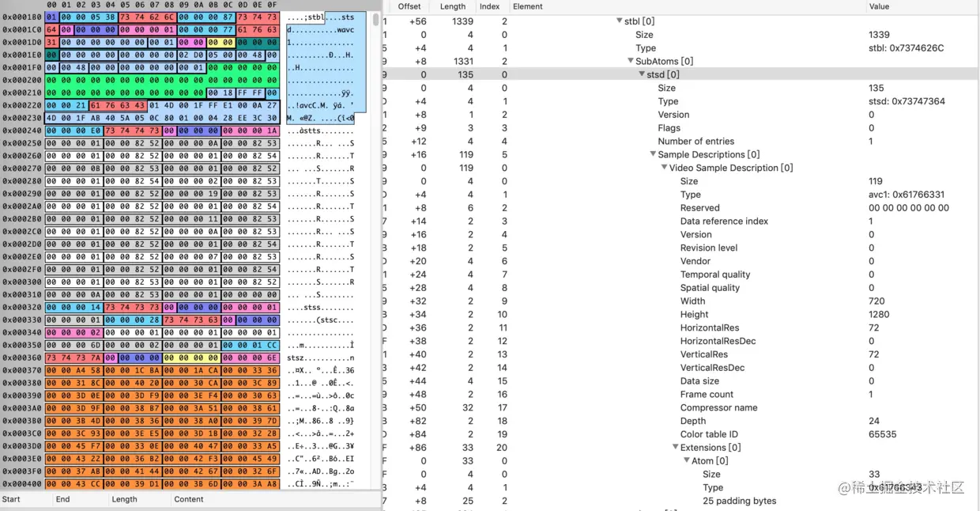Image resolution: width=980 pixels, height=511 pixels.
Task: Select the Data reference index row
Action: pos(681,221)
